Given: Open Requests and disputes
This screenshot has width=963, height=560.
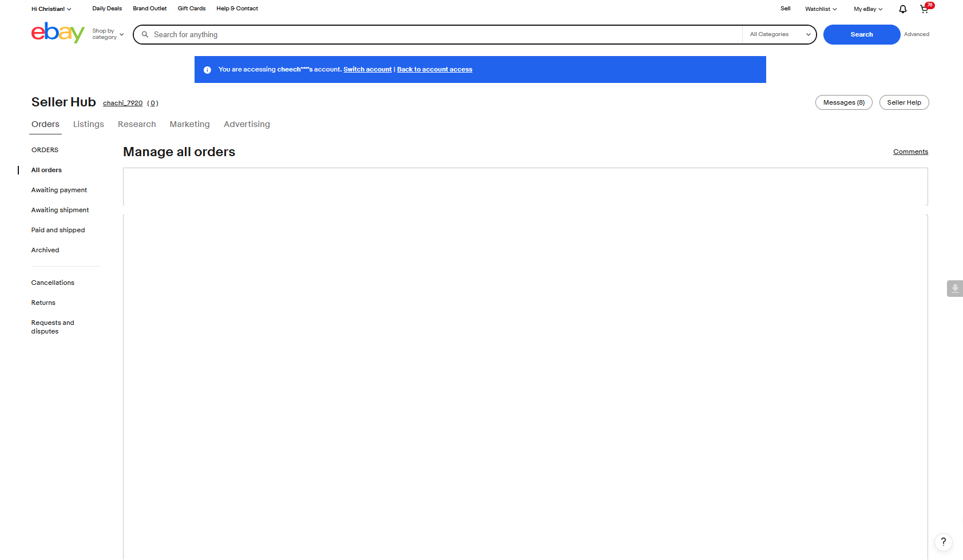Looking at the screenshot, I should [53, 327].
